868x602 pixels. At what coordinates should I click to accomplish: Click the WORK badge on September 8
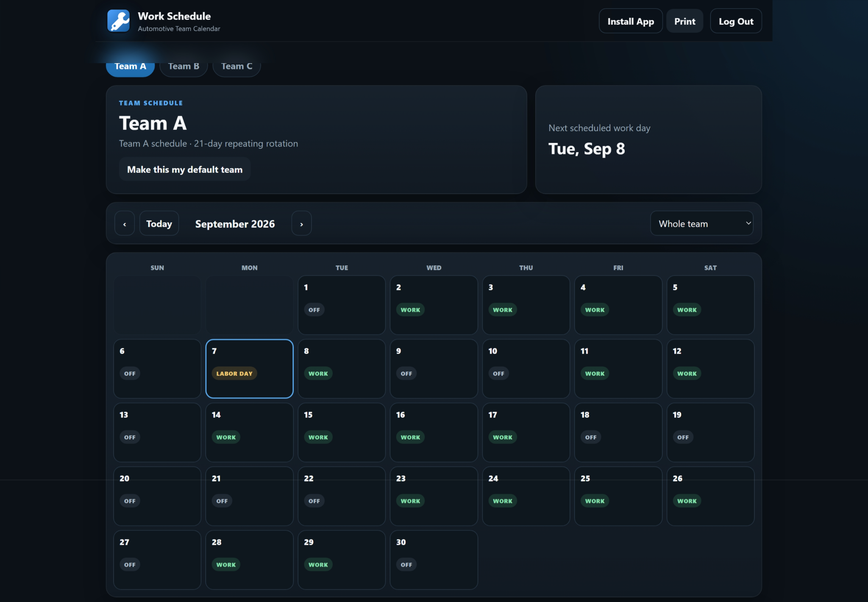pyautogui.click(x=318, y=373)
